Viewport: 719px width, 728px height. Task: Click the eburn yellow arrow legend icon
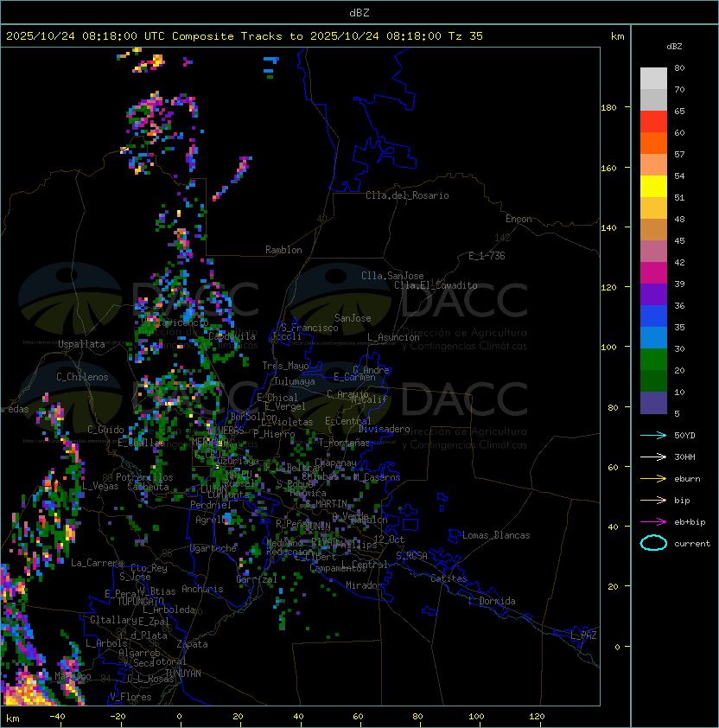[x=653, y=479]
